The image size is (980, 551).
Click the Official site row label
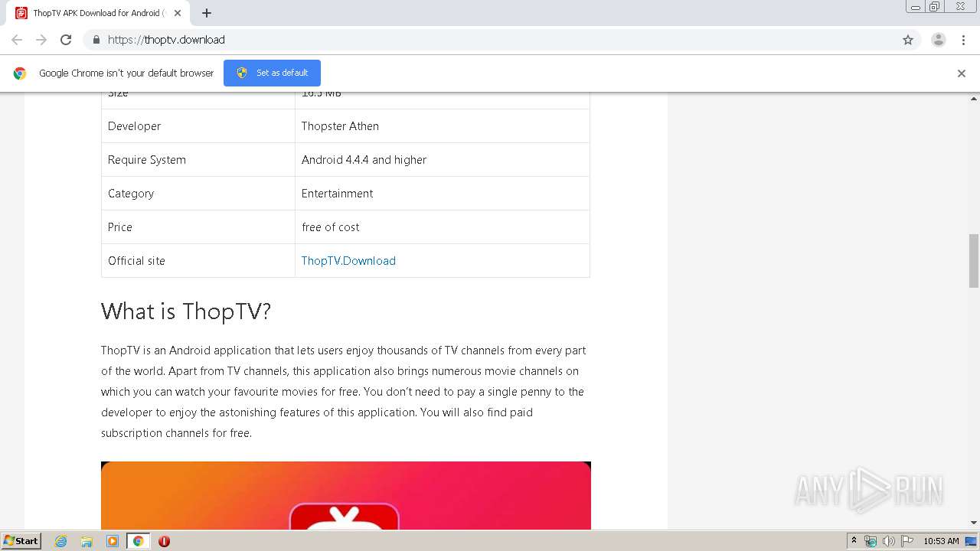tap(136, 261)
